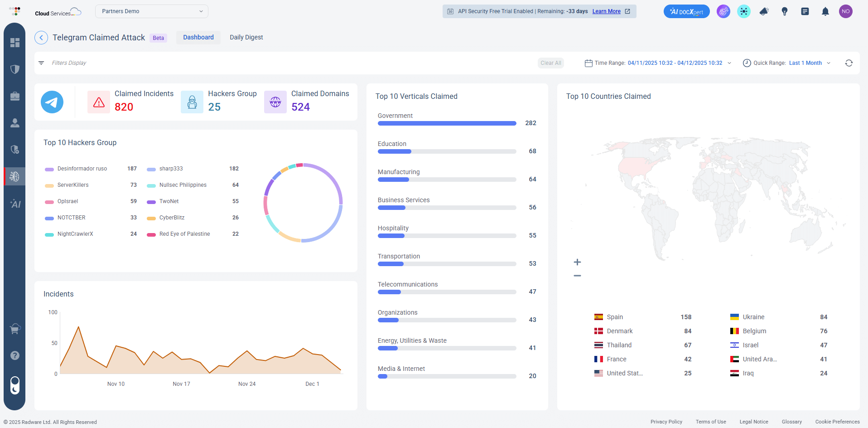
Task: Click the user profile icon in sidebar
Action: coord(15,123)
